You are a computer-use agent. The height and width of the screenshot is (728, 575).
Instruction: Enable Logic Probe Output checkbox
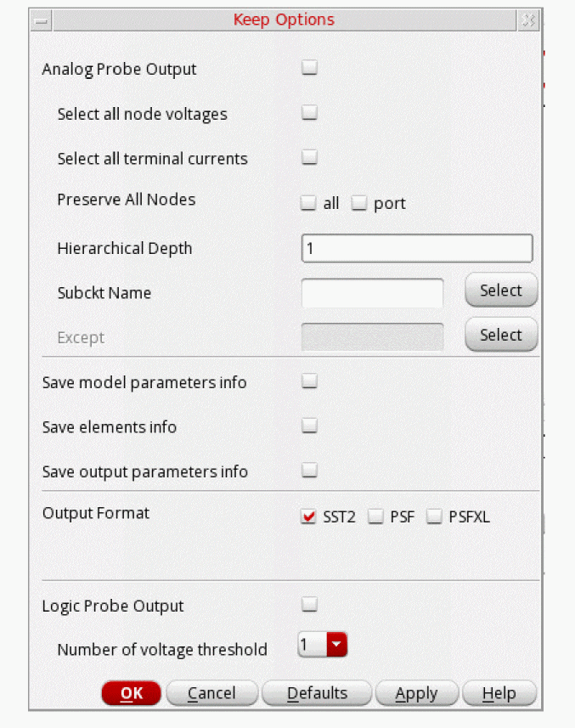tap(310, 605)
